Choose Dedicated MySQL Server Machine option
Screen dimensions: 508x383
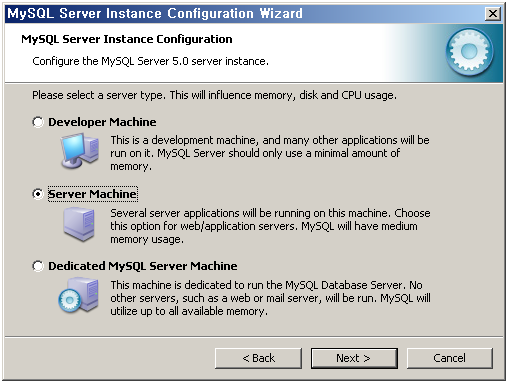(x=38, y=266)
